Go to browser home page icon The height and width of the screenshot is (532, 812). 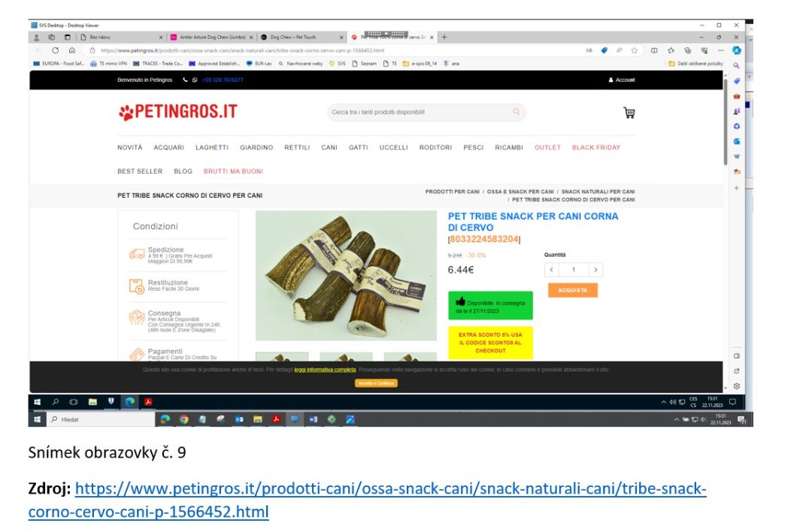click(x=71, y=50)
